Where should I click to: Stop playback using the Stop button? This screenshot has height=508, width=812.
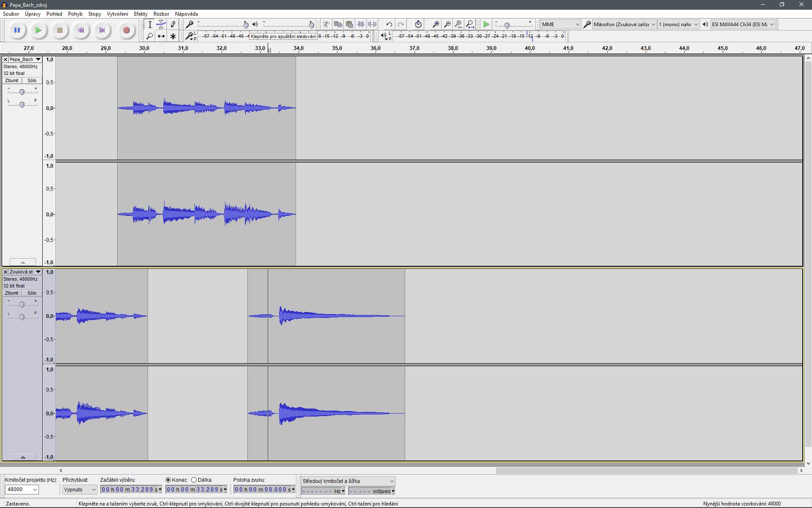click(60, 30)
